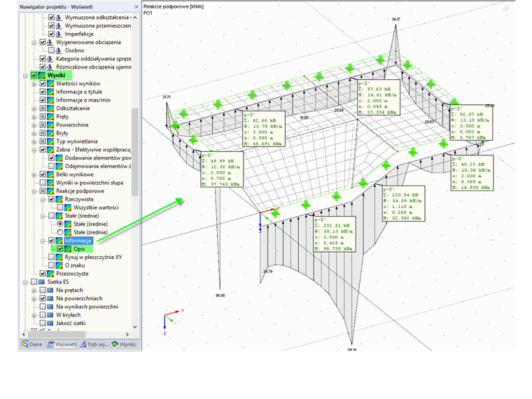Select the Kategoria oddziaływania tree item
The height and width of the screenshot is (399, 532).
(x=94, y=59)
